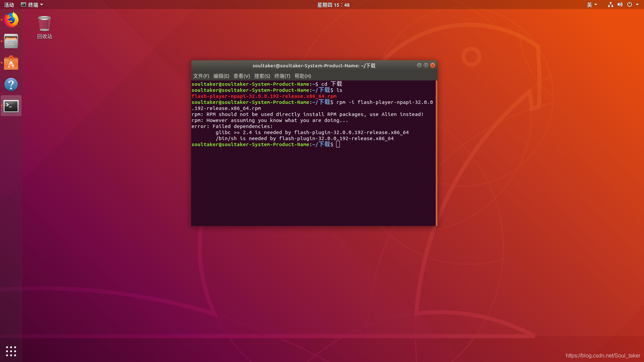Image resolution: width=644 pixels, height=362 pixels.
Task: Open the 回收站 trash desktop icon
Action: coord(45,27)
